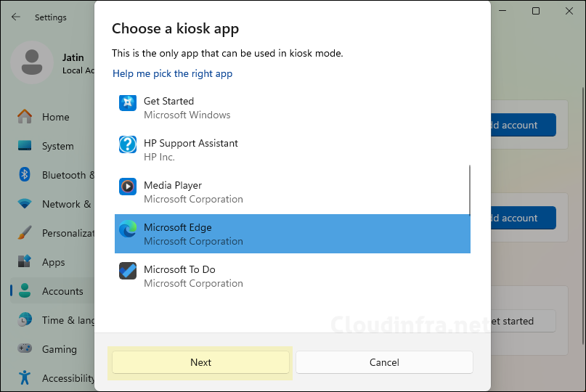Image resolution: width=586 pixels, height=392 pixels.
Task: Click the Microsoft To Do checkmark icon
Action: (x=128, y=271)
